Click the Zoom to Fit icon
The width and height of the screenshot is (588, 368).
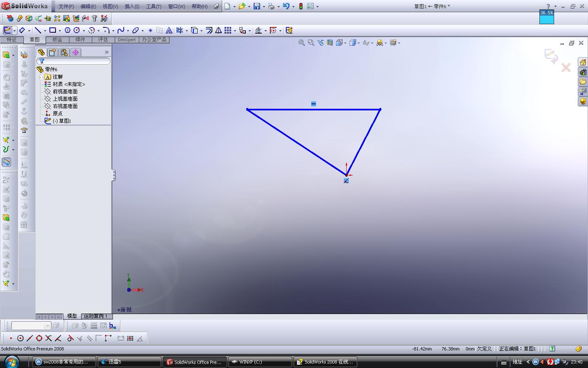point(301,43)
